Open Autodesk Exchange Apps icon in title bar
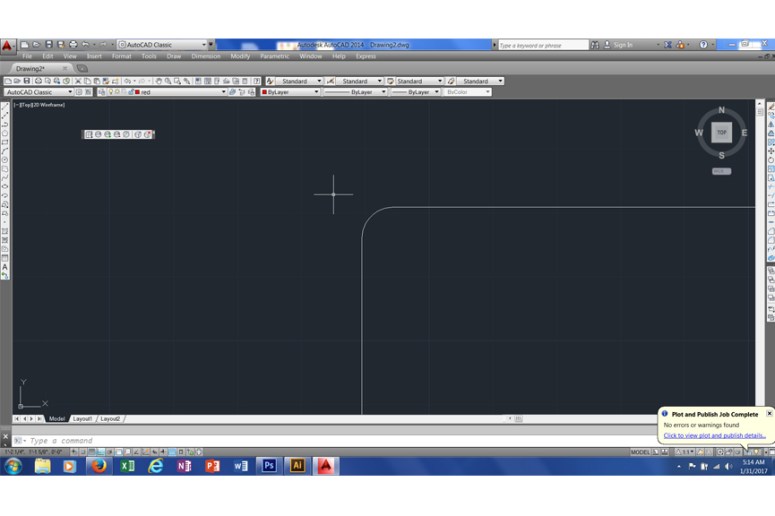This screenshot has height=516, width=775. tap(668, 45)
